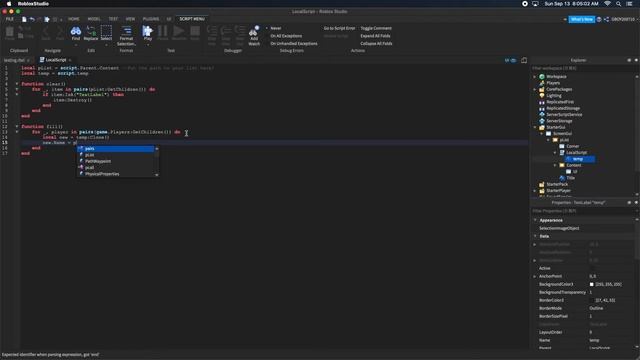Click Expand All Folds action

click(375, 36)
